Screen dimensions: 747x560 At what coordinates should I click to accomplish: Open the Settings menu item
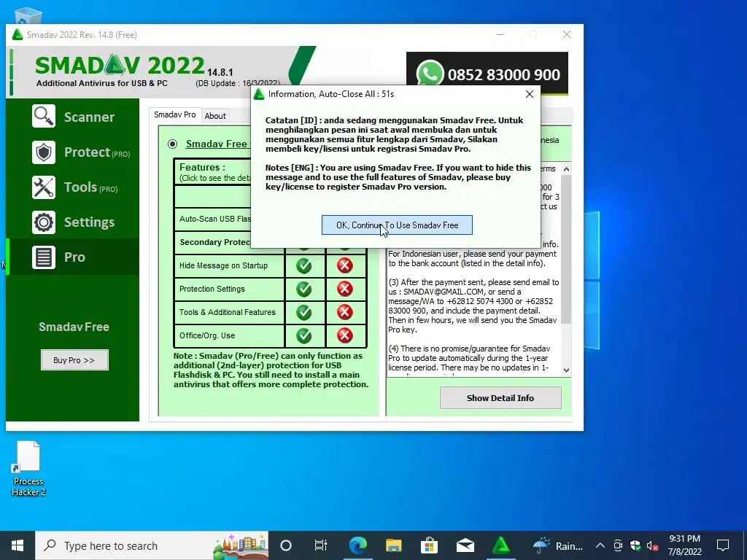tap(74, 222)
